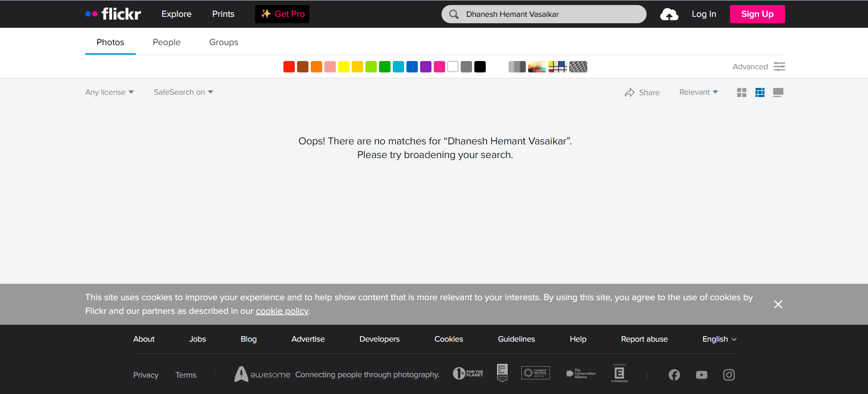
Task: Select the light pink color swatch
Action: click(330, 67)
